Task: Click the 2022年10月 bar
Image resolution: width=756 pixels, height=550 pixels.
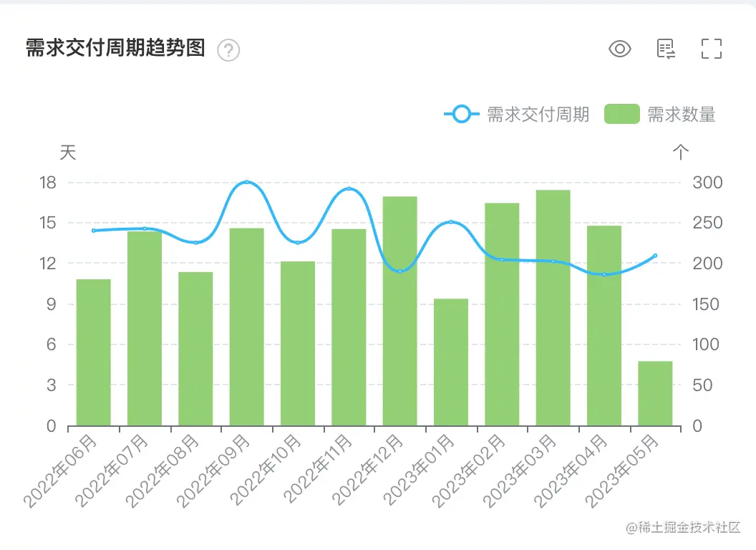Action: click(x=298, y=344)
